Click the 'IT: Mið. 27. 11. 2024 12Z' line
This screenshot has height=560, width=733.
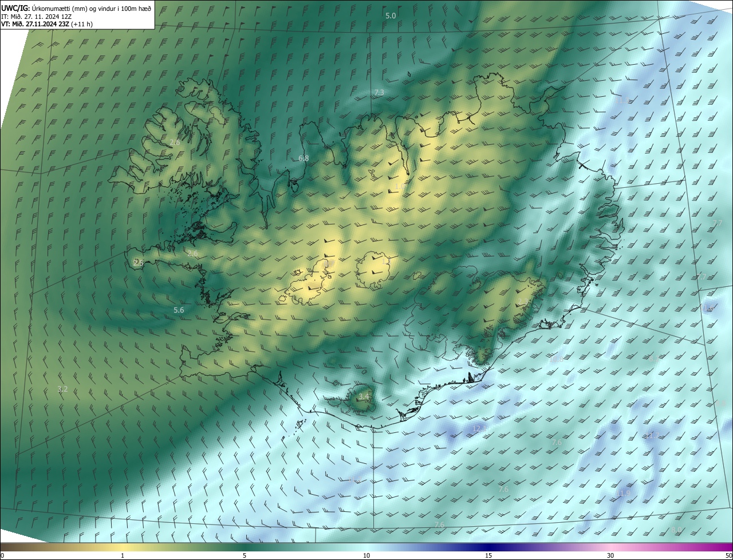pyautogui.click(x=37, y=17)
